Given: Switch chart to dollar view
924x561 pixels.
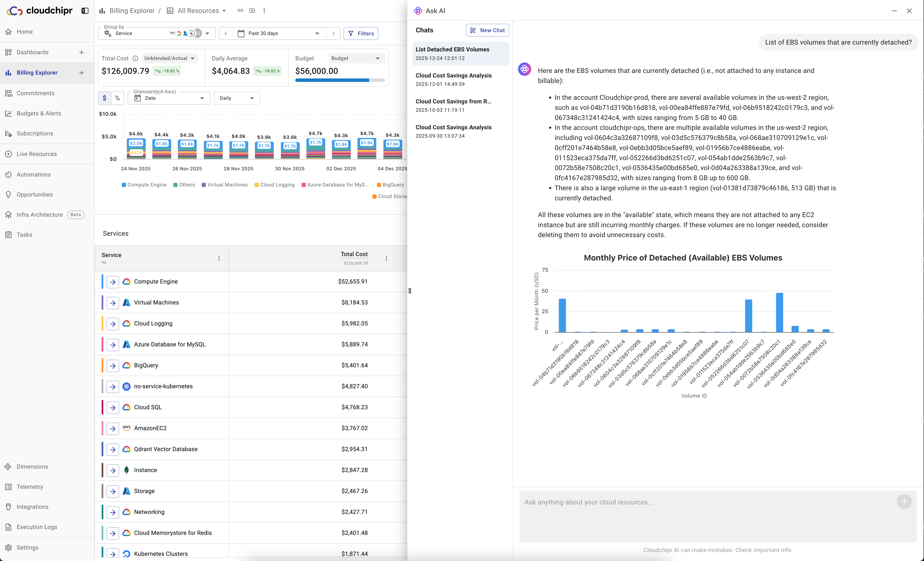Looking at the screenshot, I should click(x=105, y=98).
